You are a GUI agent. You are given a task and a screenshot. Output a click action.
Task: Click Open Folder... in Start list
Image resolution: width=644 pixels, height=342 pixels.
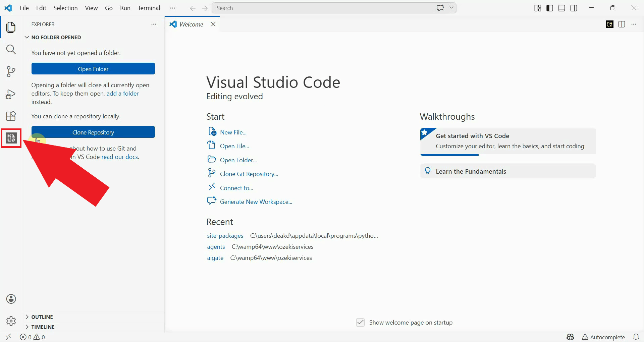click(x=238, y=160)
